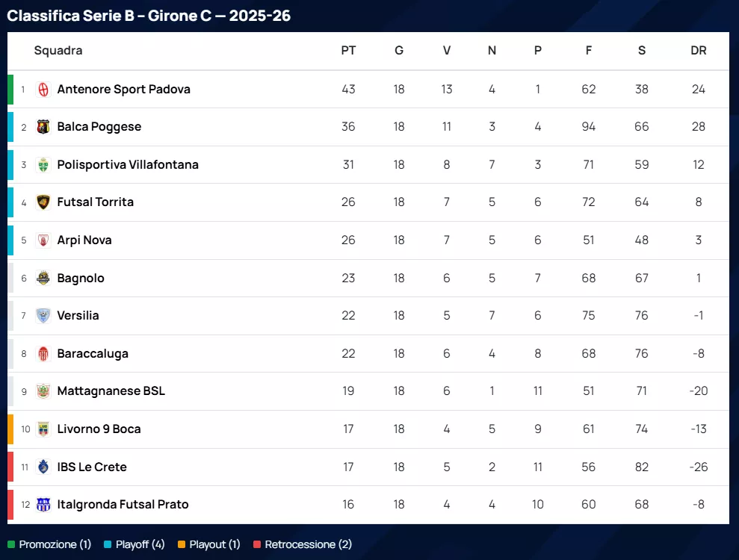Click the Italgronda Futsal Prato crest
Viewport: 739px width, 560px height.
(x=43, y=505)
